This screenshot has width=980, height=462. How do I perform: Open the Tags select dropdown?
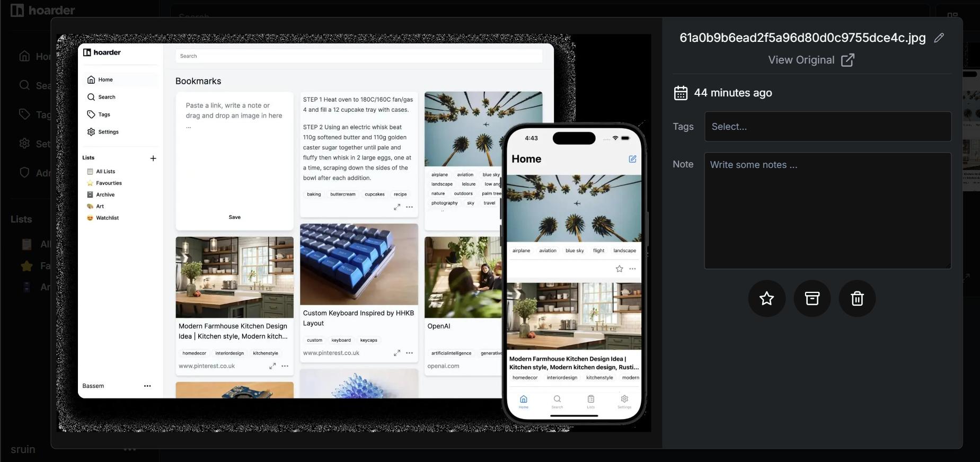(827, 127)
